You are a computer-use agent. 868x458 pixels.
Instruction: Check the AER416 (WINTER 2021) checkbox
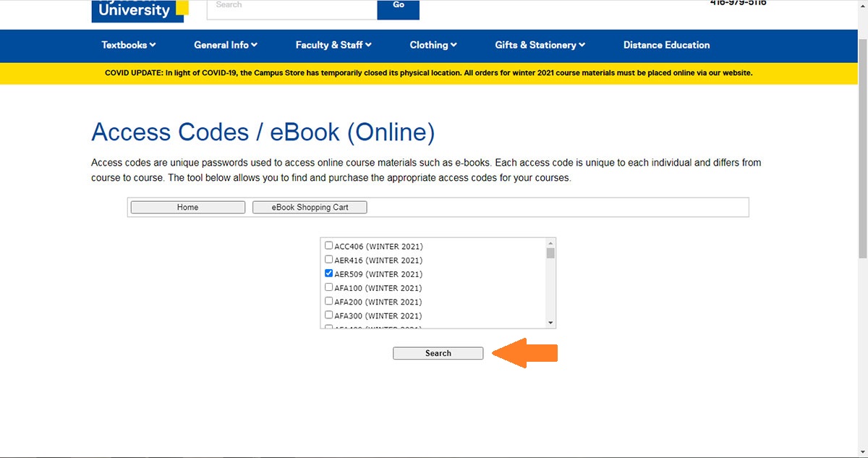pyautogui.click(x=329, y=259)
